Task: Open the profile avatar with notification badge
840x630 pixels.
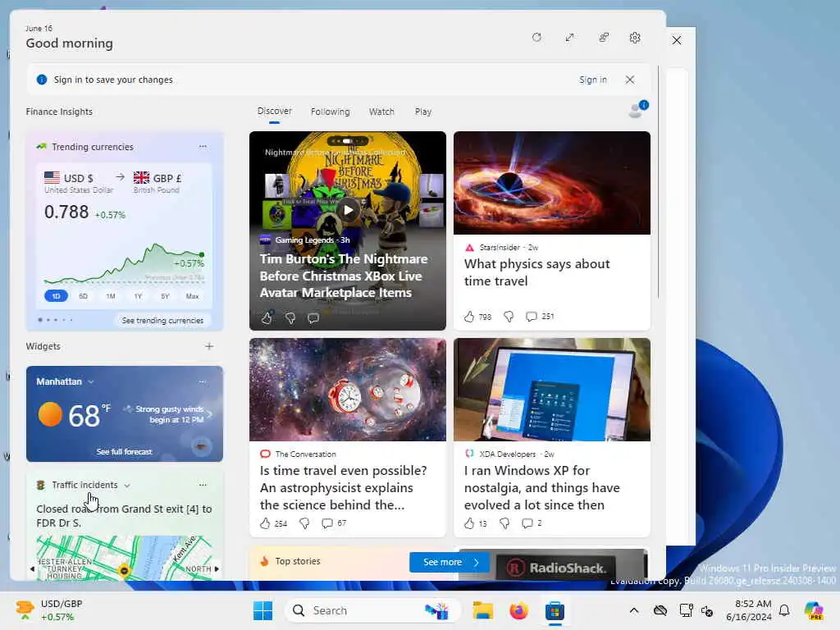Action: tap(637, 109)
